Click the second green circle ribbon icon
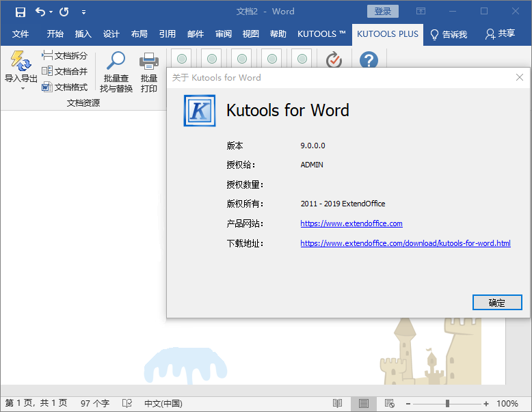532x412 pixels. [212, 59]
